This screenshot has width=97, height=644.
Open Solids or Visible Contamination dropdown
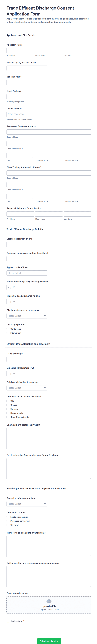coord(27,388)
